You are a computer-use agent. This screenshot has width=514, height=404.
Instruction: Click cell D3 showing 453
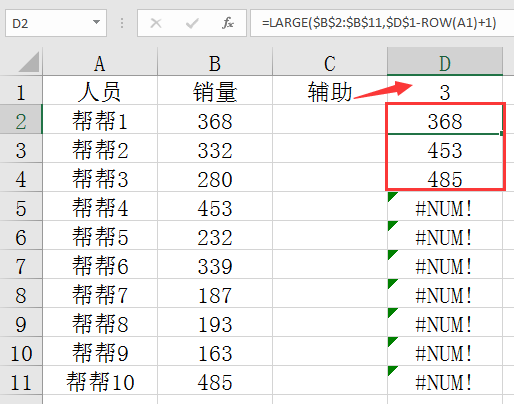[x=445, y=148]
